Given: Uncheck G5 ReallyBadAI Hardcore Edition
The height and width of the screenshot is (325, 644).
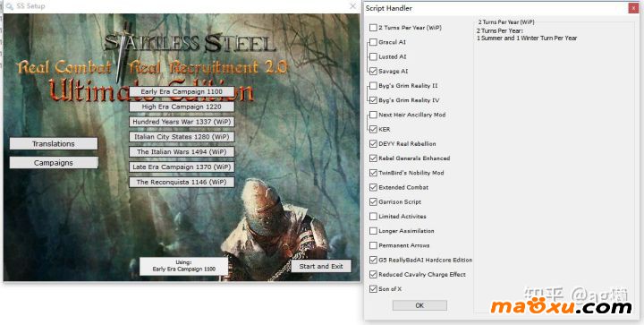Looking at the screenshot, I should pyautogui.click(x=373, y=260).
